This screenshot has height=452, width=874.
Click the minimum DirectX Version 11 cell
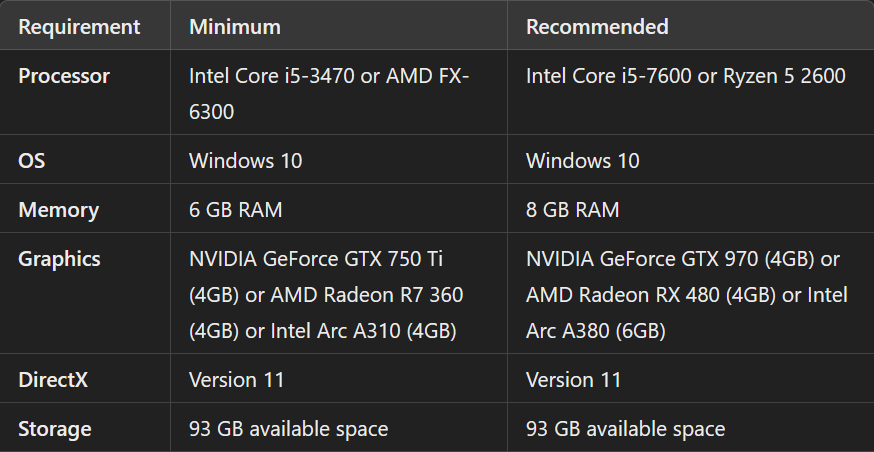click(237, 380)
